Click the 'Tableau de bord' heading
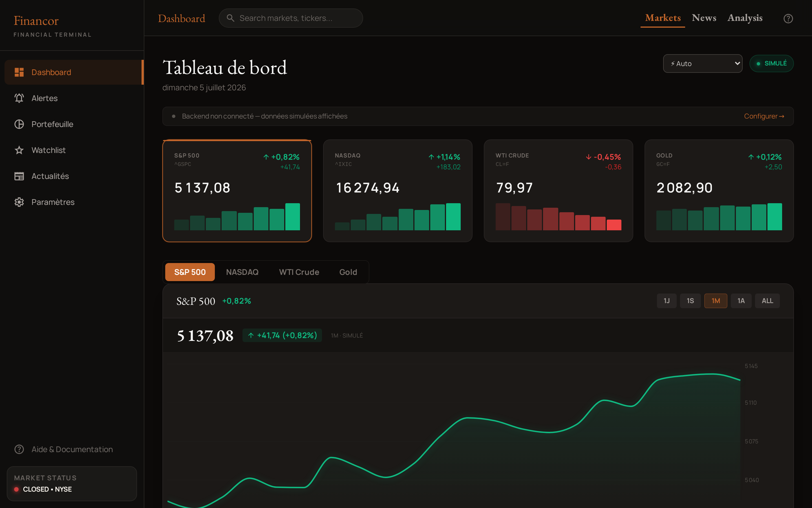This screenshot has height=508, width=812. pyautogui.click(x=225, y=67)
